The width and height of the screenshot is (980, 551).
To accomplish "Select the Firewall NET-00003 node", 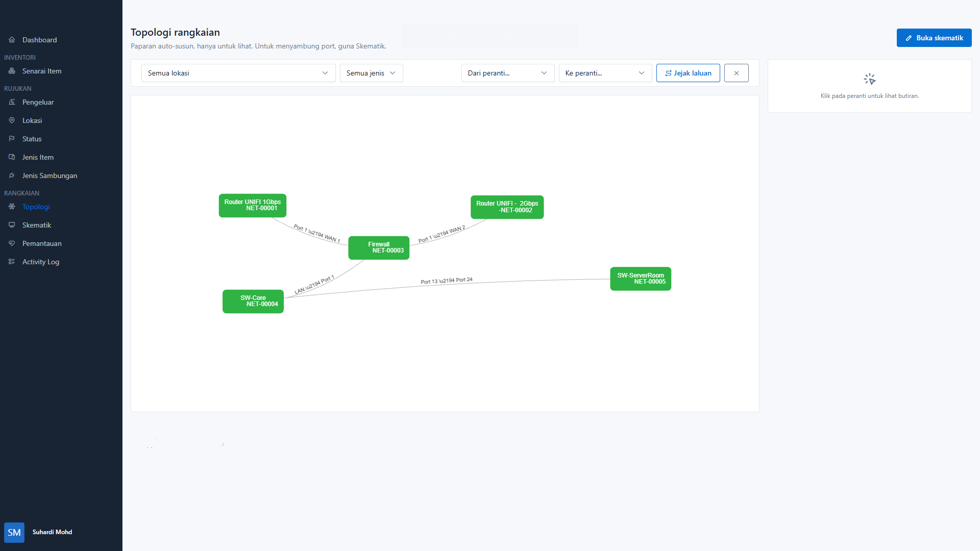I will (379, 248).
